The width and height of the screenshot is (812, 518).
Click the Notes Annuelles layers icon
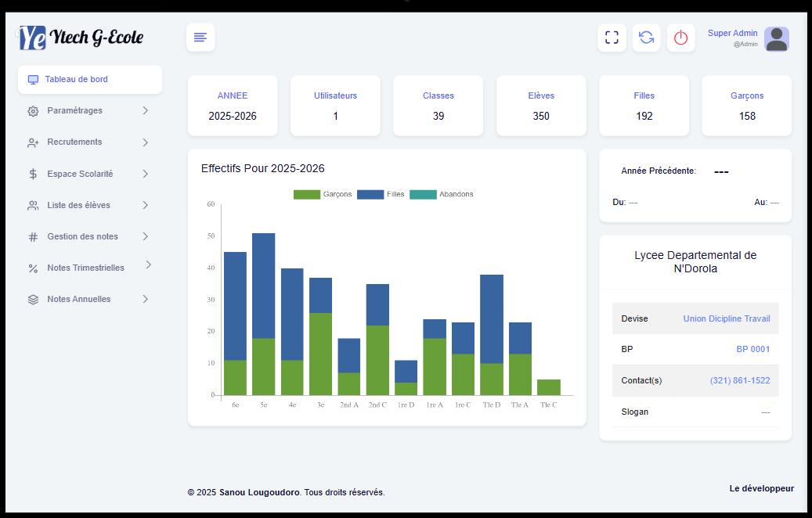(x=33, y=299)
